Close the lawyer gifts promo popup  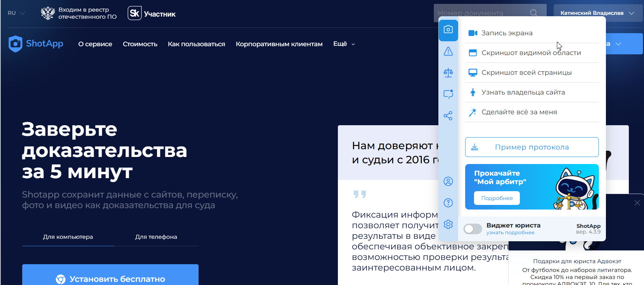pyautogui.click(x=637, y=203)
